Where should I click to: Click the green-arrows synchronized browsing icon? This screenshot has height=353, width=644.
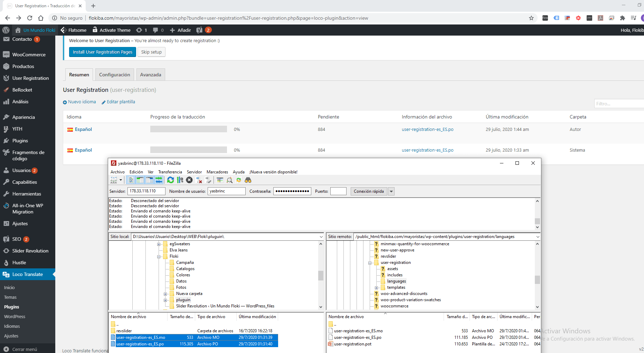point(239,180)
